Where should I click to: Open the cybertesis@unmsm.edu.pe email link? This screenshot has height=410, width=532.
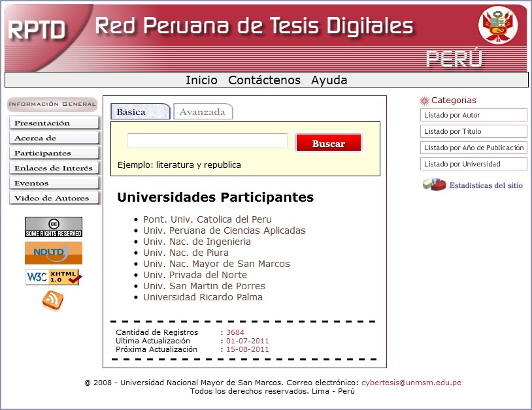[x=411, y=383]
